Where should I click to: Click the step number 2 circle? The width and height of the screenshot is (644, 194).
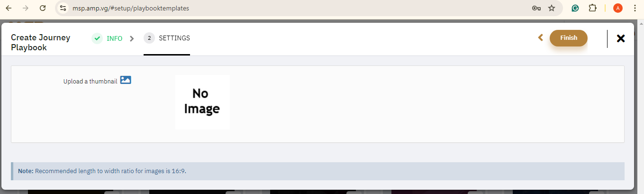click(149, 38)
